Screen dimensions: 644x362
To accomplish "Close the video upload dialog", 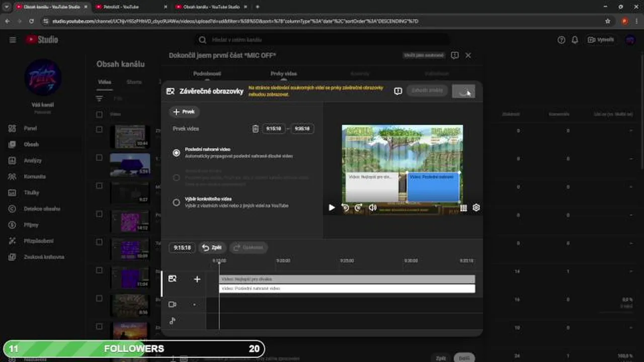I will 468,55.
